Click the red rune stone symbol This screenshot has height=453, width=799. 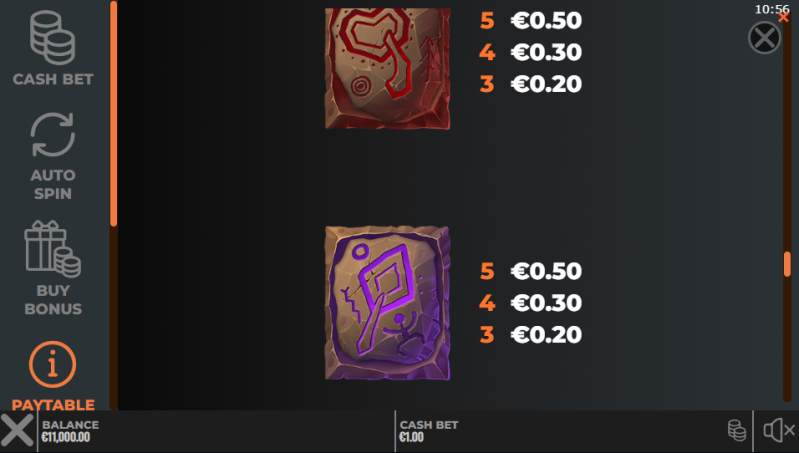(x=387, y=68)
